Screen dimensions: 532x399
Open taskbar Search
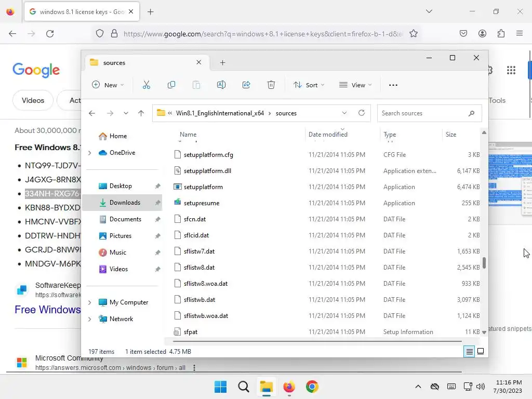[243, 387]
